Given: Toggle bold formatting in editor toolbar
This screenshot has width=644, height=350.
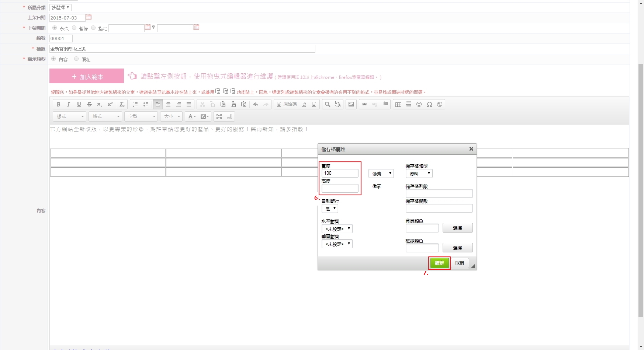Looking at the screenshot, I should click(58, 105).
